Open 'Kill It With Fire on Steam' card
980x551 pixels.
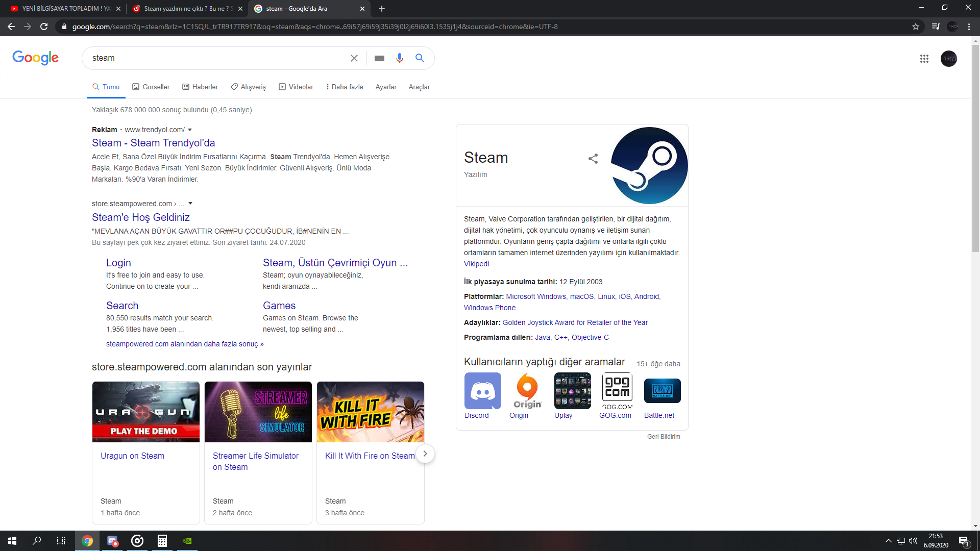(370, 456)
